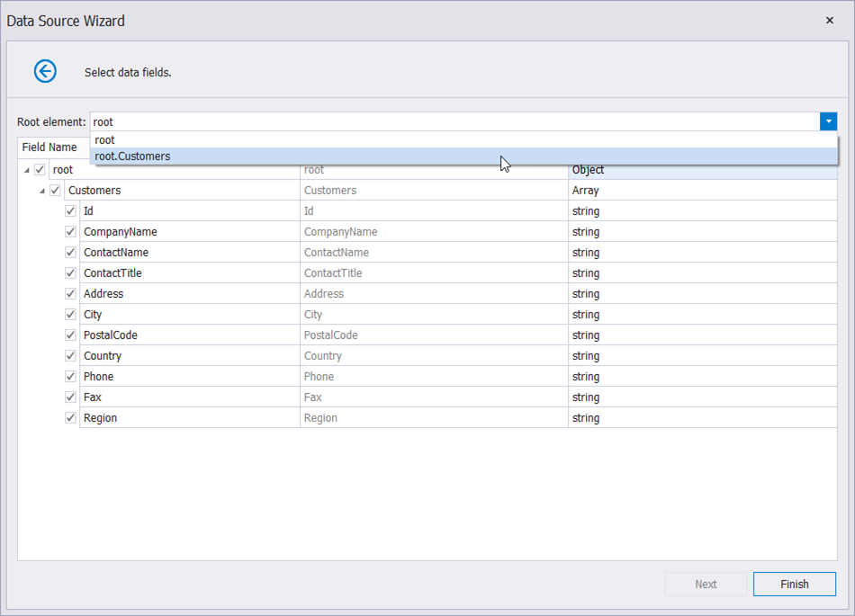855x616 pixels.
Task: Select root.Customers from the dropdown list
Action: pyautogui.click(x=132, y=156)
